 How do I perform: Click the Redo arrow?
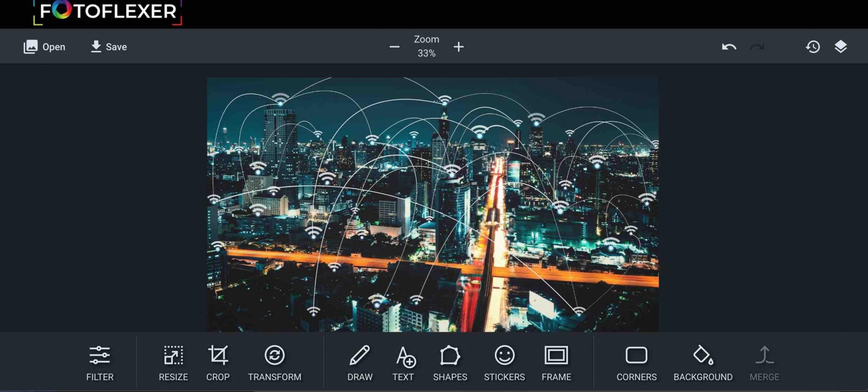pyautogui.click(x=757, y=47)
